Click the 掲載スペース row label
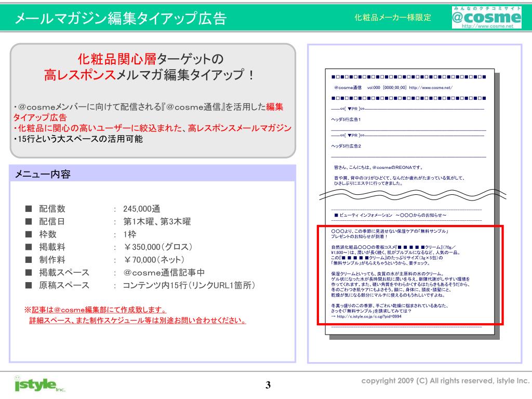This screenshot has width=532, height=399. click(x=64, y=272)
